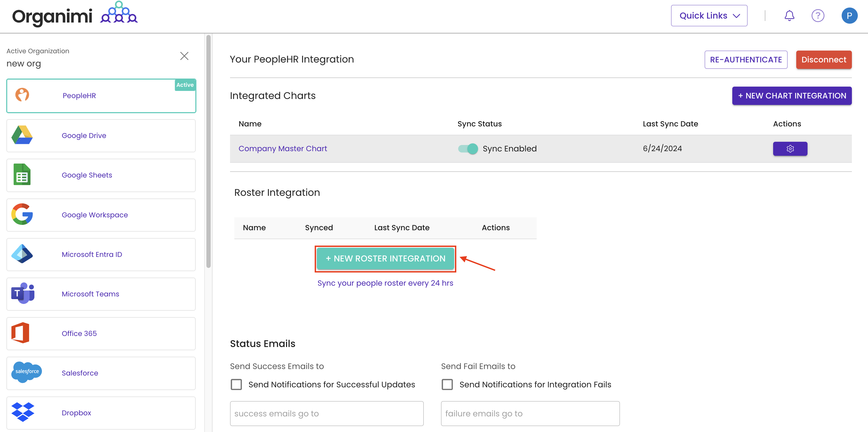Close the Active Organization panel

coord(184,56)
